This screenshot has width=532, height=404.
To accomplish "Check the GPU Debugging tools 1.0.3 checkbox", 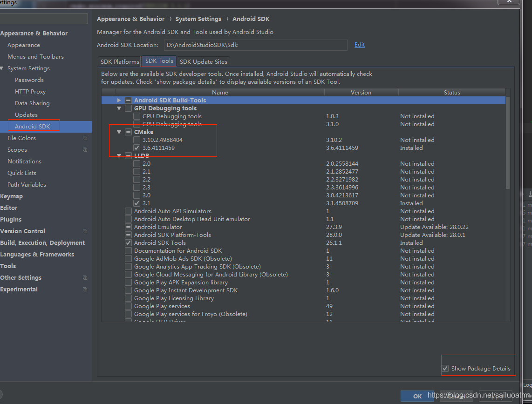I will click(137, 116).
